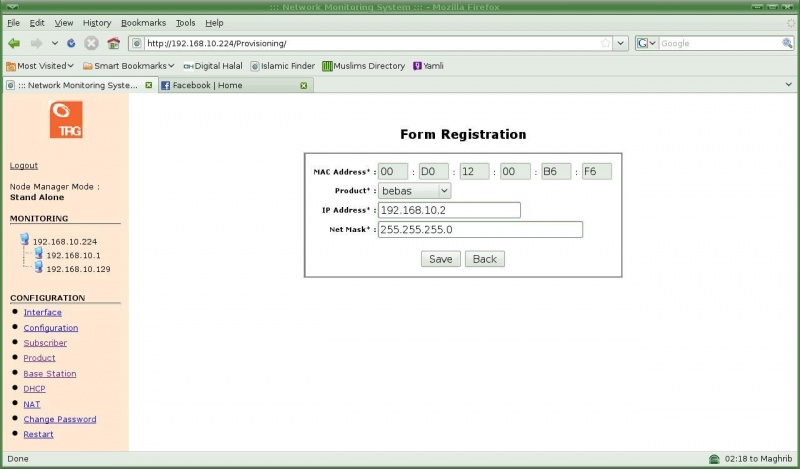Click the IP Address input field
800x469 pixels.
(x=449, y=210)
